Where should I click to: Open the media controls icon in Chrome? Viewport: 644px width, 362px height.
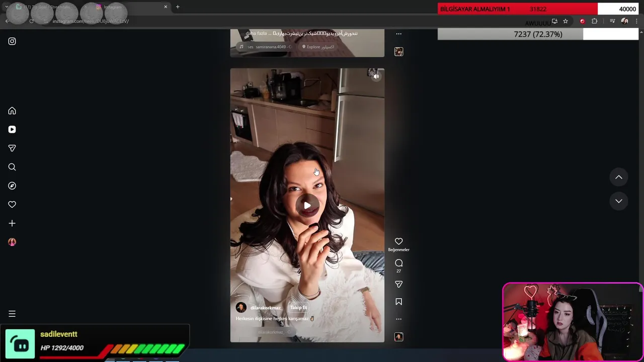pyautogui.click(x=612, y=21)
